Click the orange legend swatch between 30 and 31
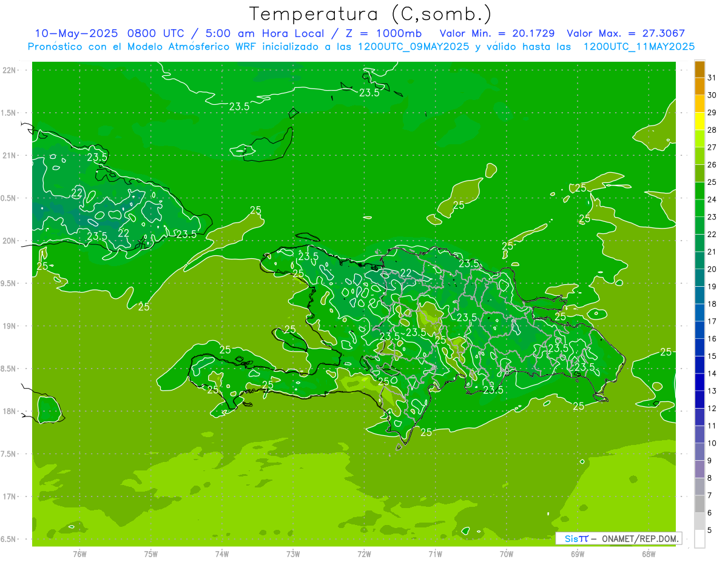This screenshot has width=728, height=562. point(699,87)
